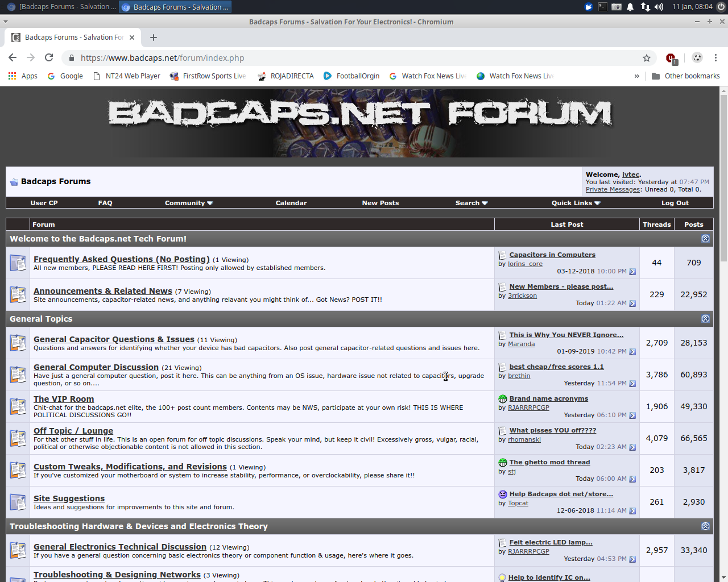The image size is (728, 582).
Task: Open the Community dropdown menu
Action: (189, 203)
